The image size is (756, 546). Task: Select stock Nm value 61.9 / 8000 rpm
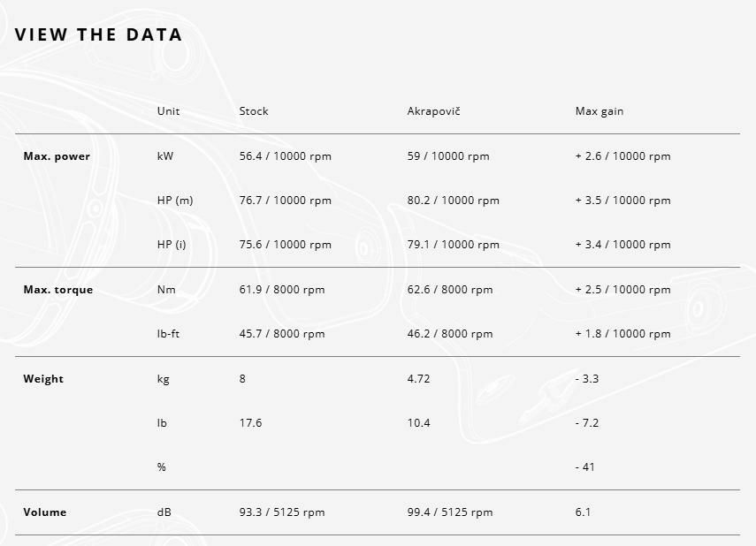[281, 290]
